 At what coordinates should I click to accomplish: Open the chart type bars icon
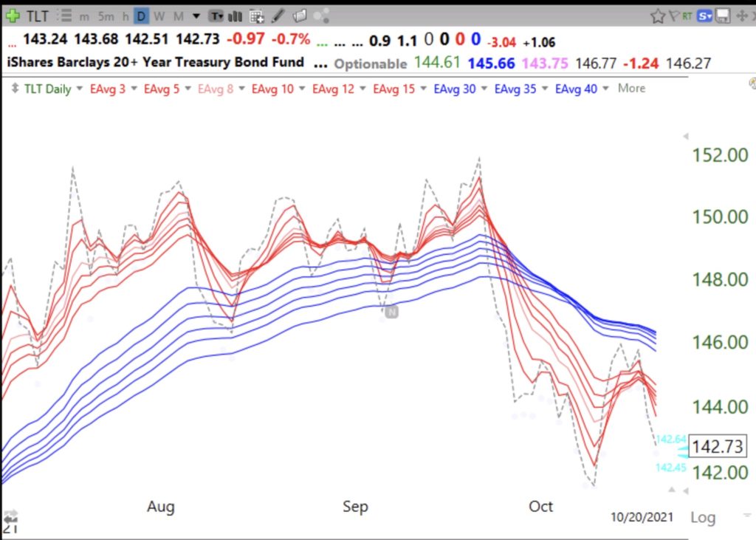(x=236, y=16)
